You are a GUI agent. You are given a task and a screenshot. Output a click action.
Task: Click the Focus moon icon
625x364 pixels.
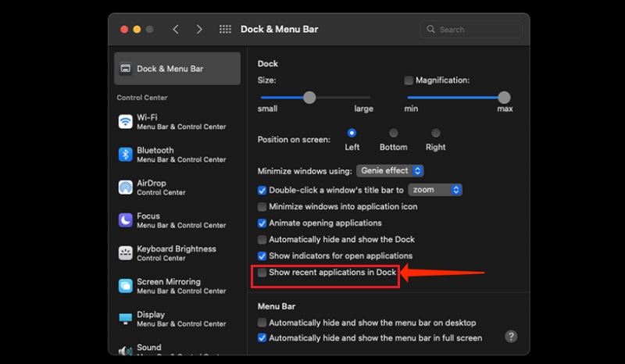[x=125, y=220]
